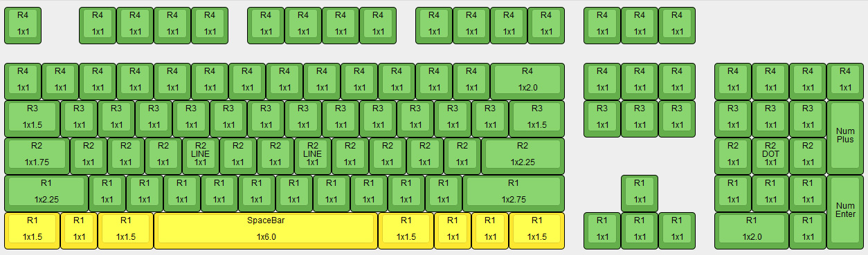
Task: Click the yellow SpaceBar 1x6.0 key
Action: [266, 230]
